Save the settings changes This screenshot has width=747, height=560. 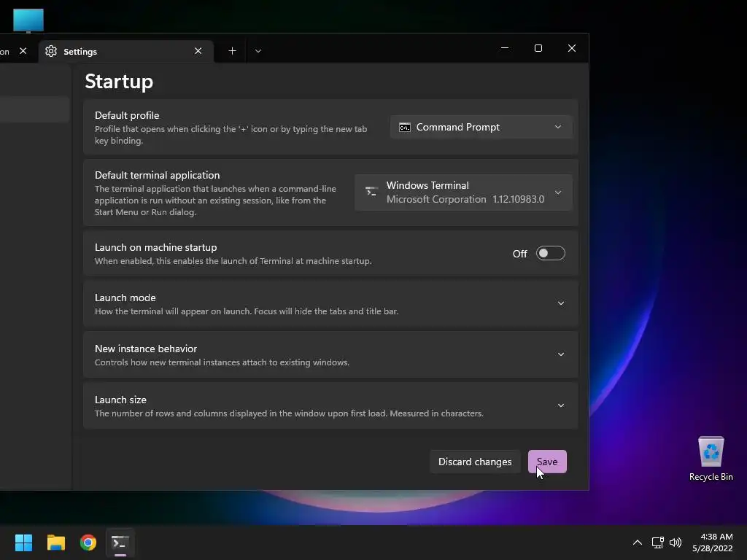[547, 462]
